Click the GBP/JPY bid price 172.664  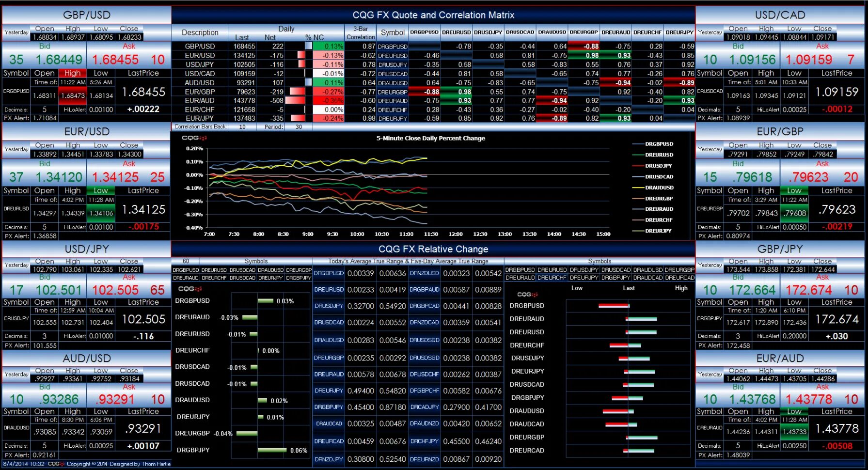click(x=752, y=290)
